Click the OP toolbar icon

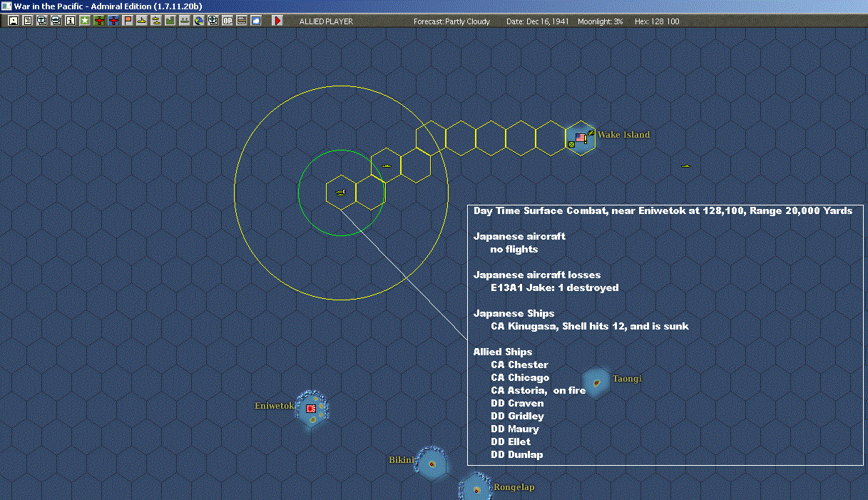coord(227,21)
